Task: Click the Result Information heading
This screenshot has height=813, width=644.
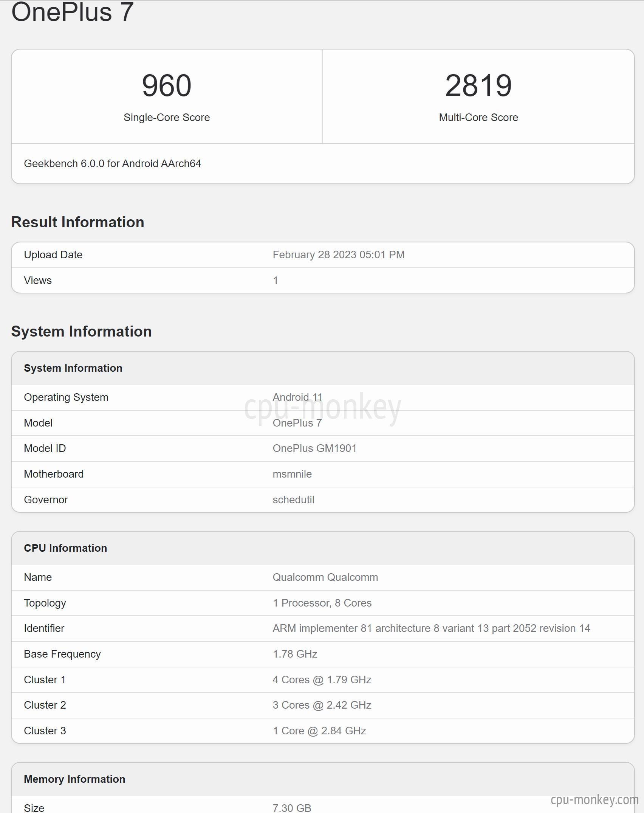Action: (78, 222)
